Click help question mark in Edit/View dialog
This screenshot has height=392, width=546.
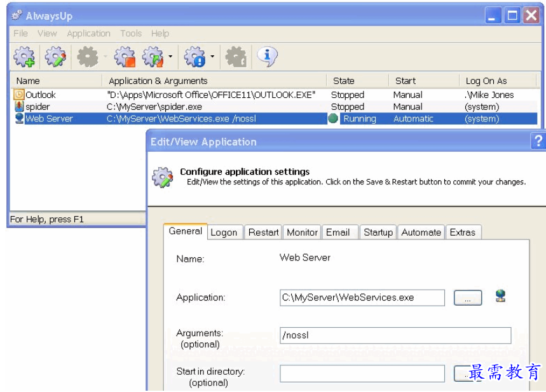tap(538, 141)
